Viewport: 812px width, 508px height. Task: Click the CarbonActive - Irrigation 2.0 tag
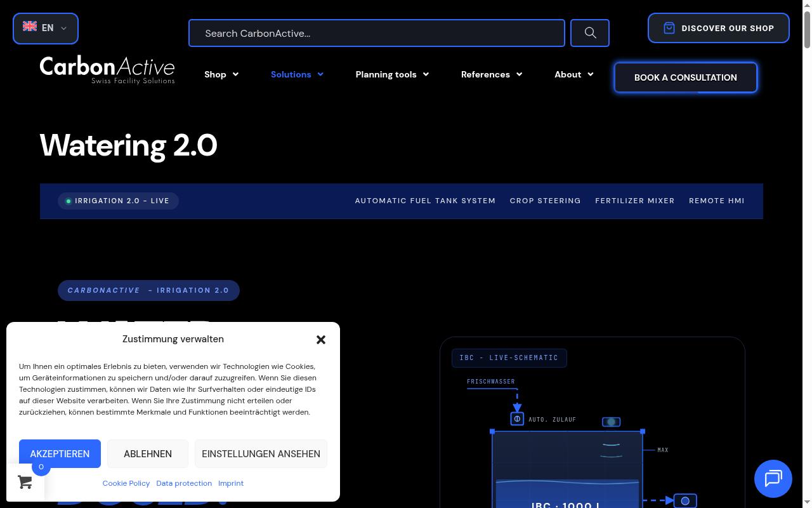click(x=148, y=290)
